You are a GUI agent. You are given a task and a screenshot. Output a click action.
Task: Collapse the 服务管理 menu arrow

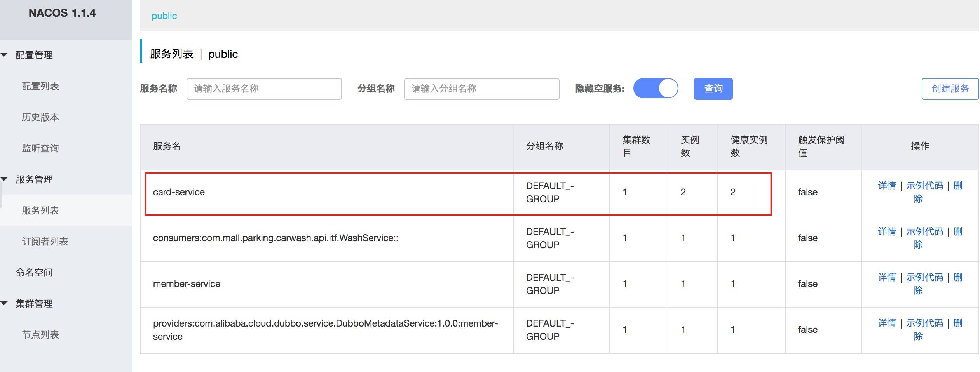[x=5, y=179]
